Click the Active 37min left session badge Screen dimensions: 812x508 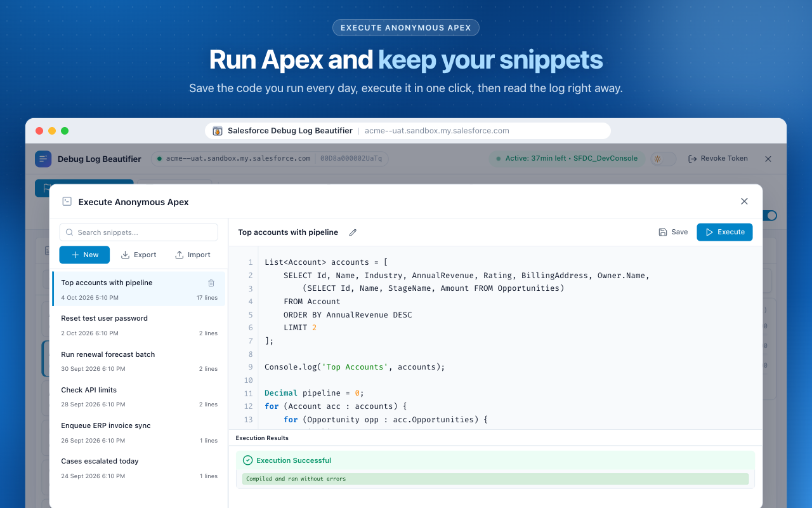pyautogui.click(x=567, y=159)
